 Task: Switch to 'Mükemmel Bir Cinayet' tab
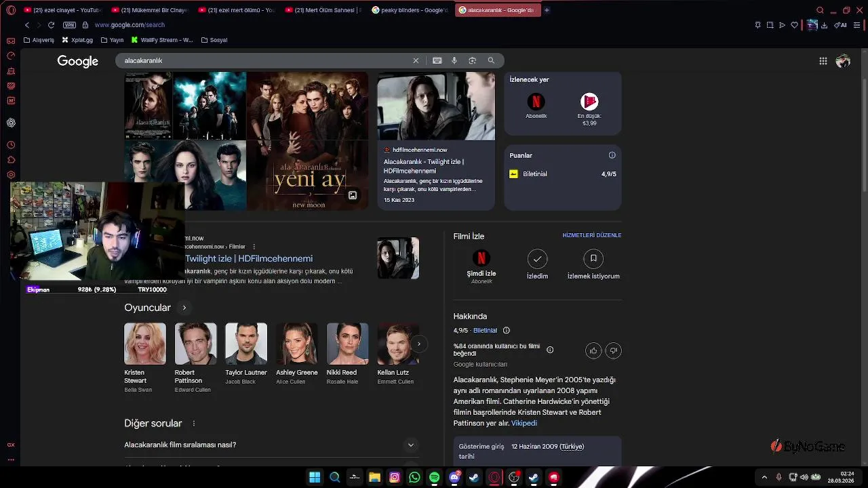pyautogui.click(x=150, y=10)
